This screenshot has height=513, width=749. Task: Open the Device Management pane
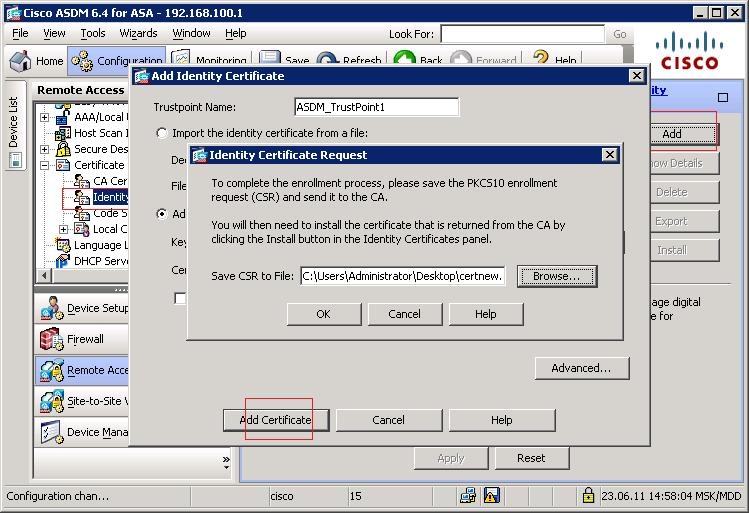(x=82, y=432)
